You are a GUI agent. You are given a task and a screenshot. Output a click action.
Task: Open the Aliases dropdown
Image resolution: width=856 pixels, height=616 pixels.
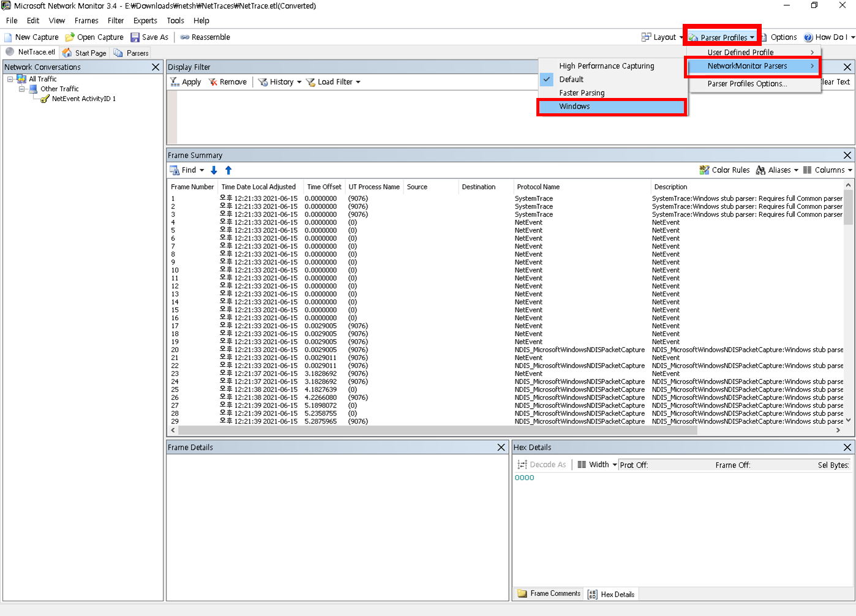coord(777,170)
